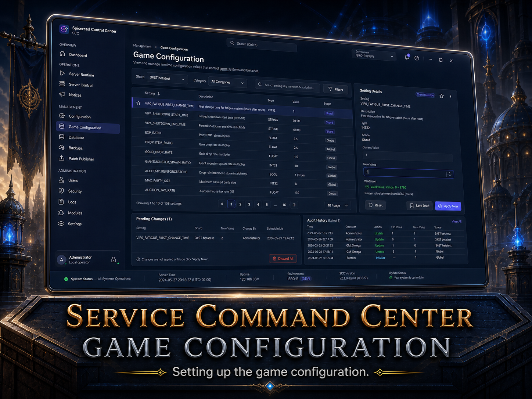Click the Current Value field
532x399 pixels.
(x=407, y=157)
